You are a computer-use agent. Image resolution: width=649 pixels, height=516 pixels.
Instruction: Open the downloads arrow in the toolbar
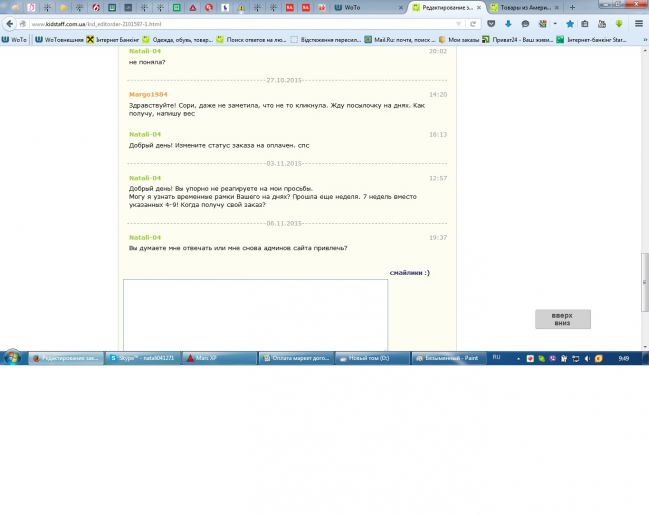[x=508, y=23]
